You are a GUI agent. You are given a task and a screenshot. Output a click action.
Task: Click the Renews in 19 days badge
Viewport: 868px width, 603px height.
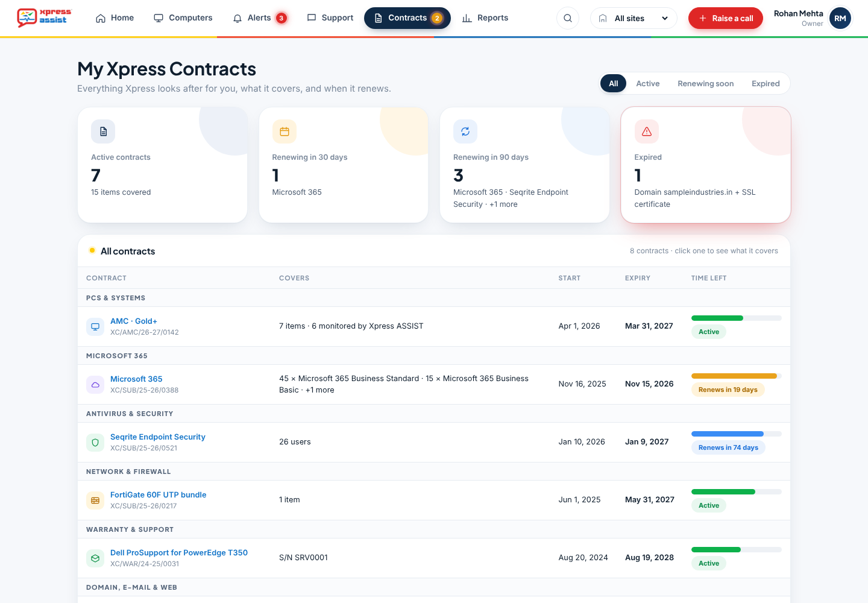click(728, 390)
